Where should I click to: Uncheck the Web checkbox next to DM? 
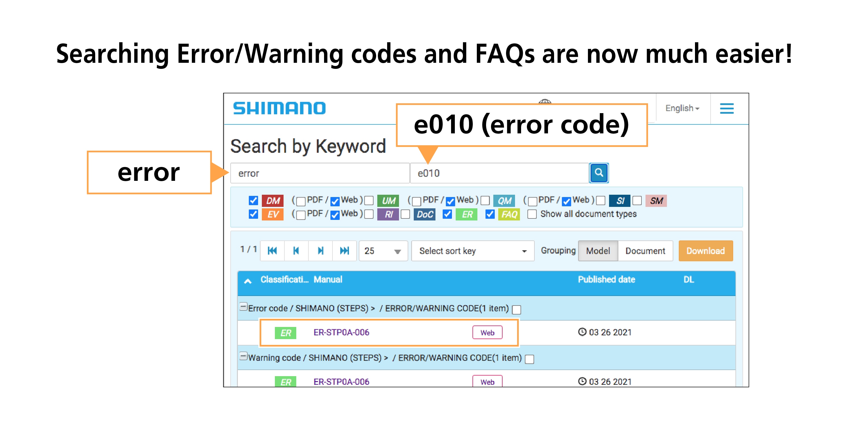point(334,201)
